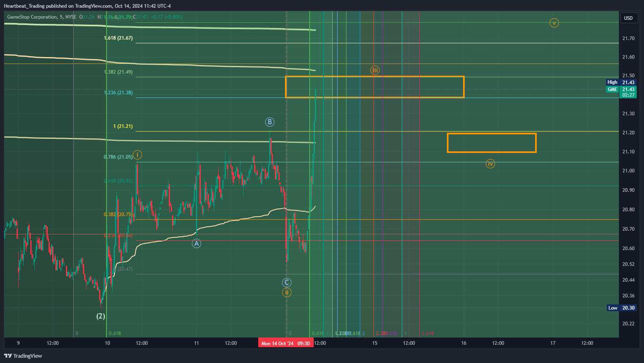Click date 11 on the time axis

tap(196, 343)
